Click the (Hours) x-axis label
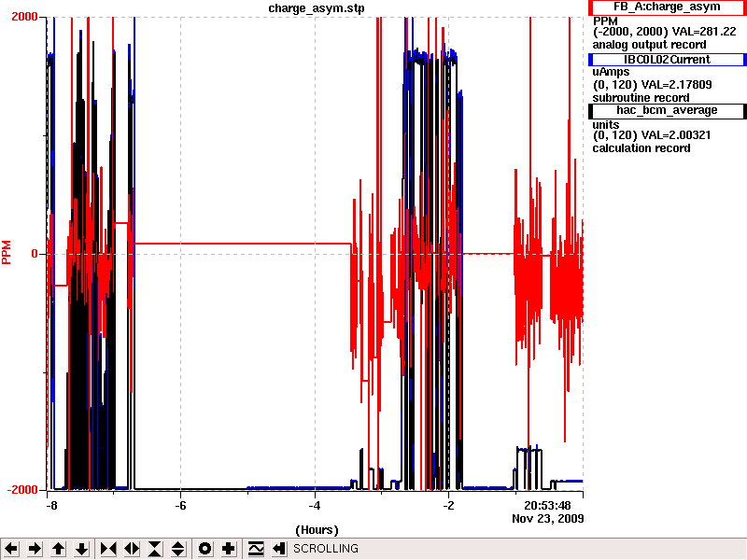The image size is (747, 560). click(317, 530)
